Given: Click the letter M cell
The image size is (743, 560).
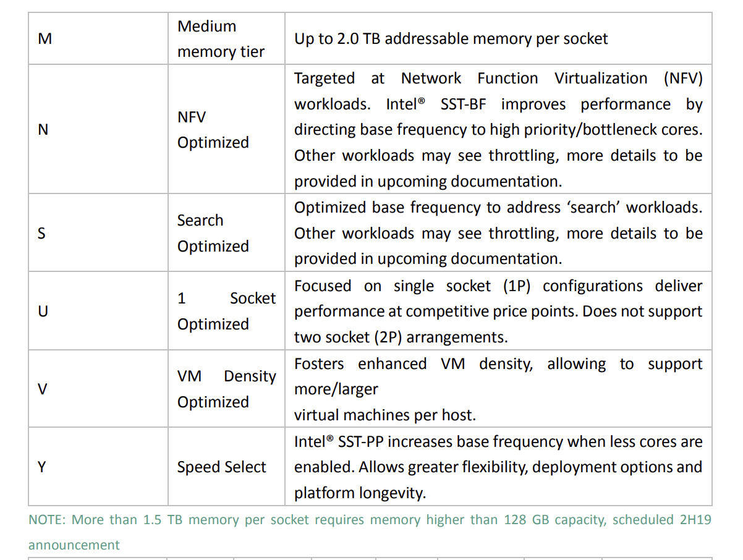Looking at the screenshot, I should tap(45, 39).
